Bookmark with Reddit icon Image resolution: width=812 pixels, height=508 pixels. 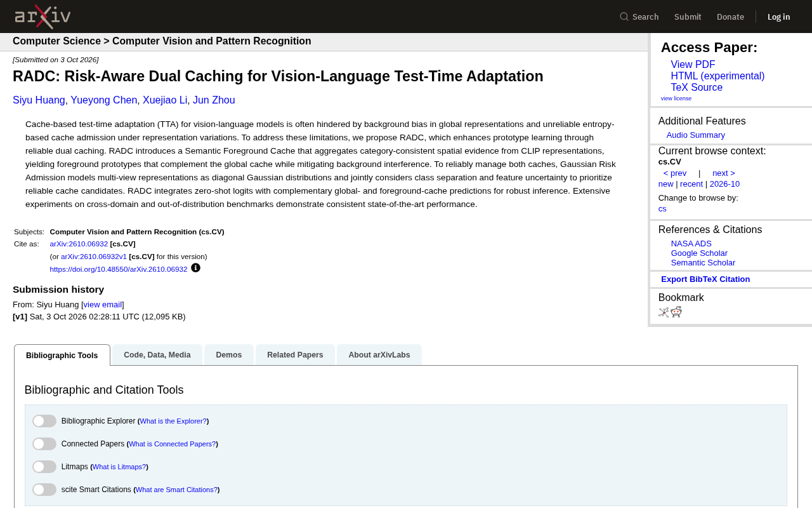pyautogui.click(x=676, y=312)
